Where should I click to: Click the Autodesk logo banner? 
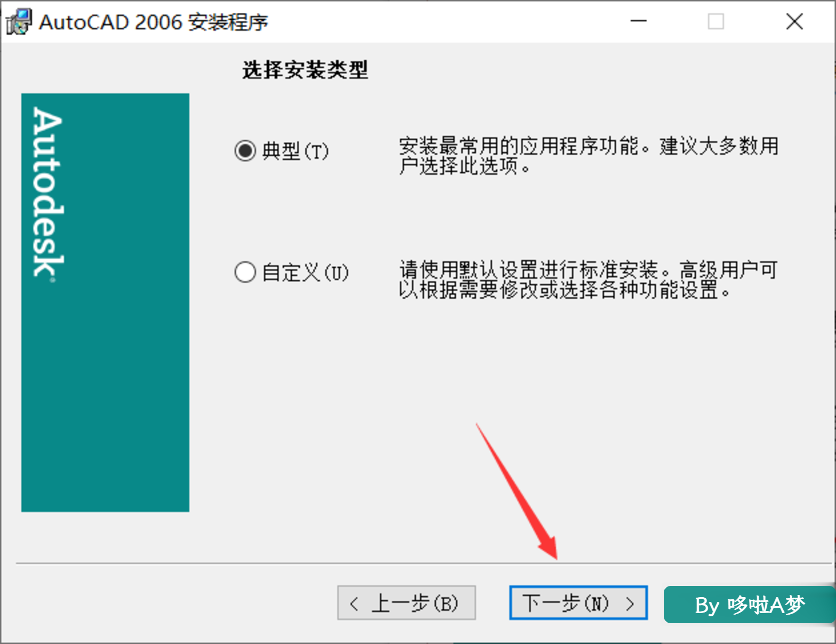coord(105,303)
